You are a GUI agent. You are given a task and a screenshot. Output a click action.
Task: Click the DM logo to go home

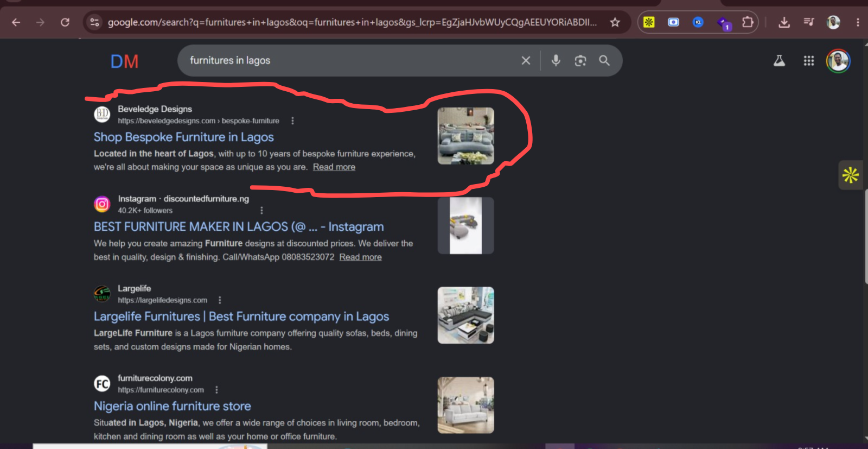point(124,61)
